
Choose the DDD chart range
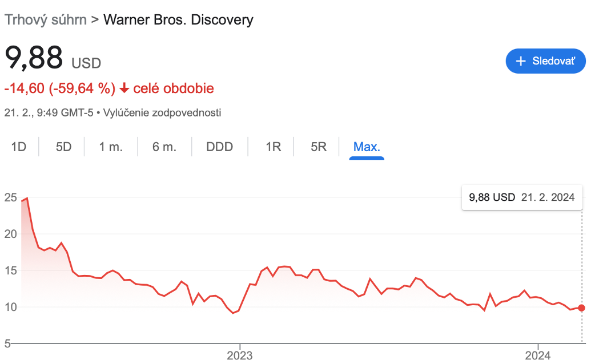(219, 147)
